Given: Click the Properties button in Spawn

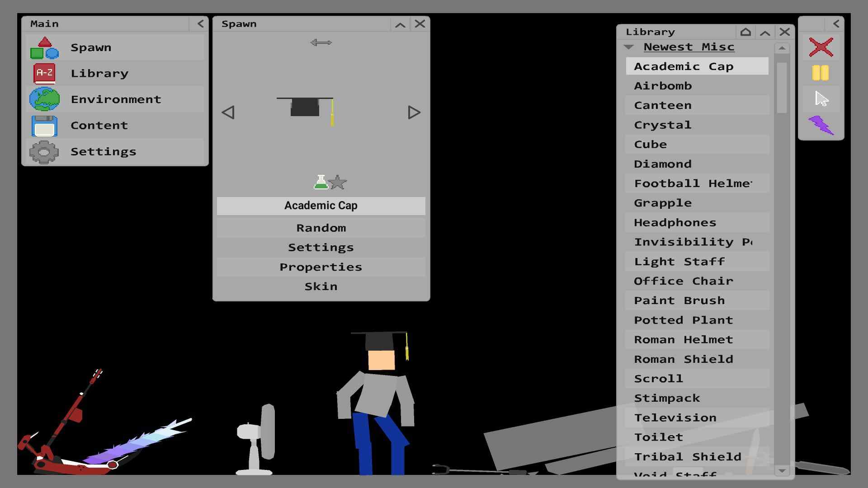Looking at the screenshot, I should (x=321, y=266).
